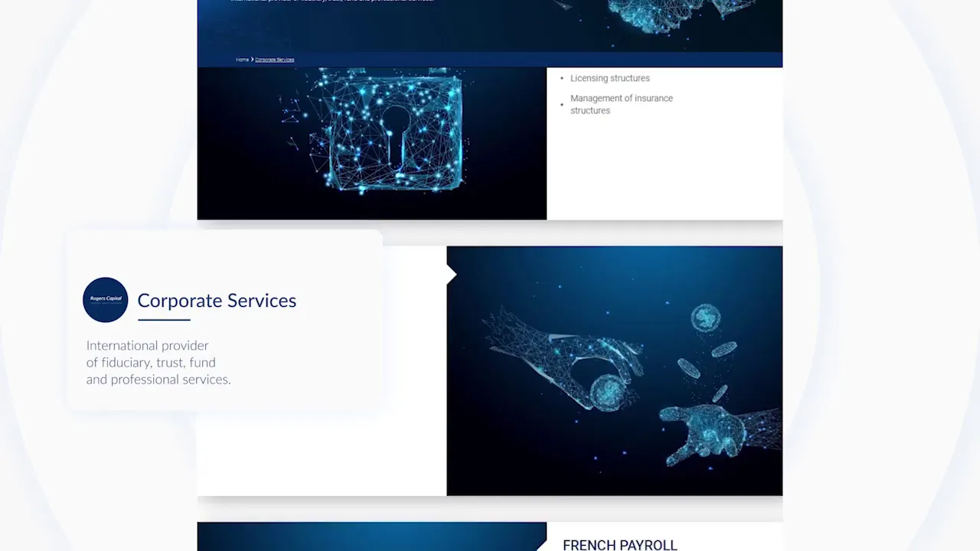980x551 pixels.
Task: Open the hands and coins image
Action: (x=614, y=371)
